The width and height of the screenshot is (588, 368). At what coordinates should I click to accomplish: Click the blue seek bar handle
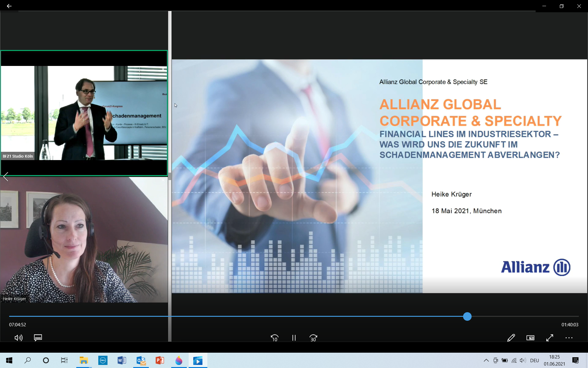pyautogui.click(x=467, y=316)
